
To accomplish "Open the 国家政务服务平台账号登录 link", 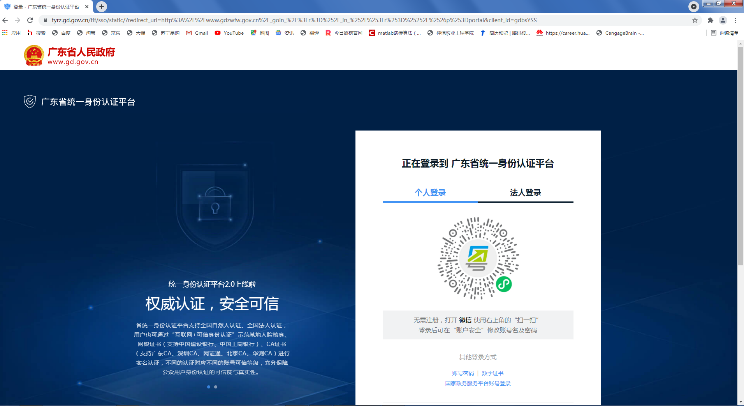I will point(478,383).
